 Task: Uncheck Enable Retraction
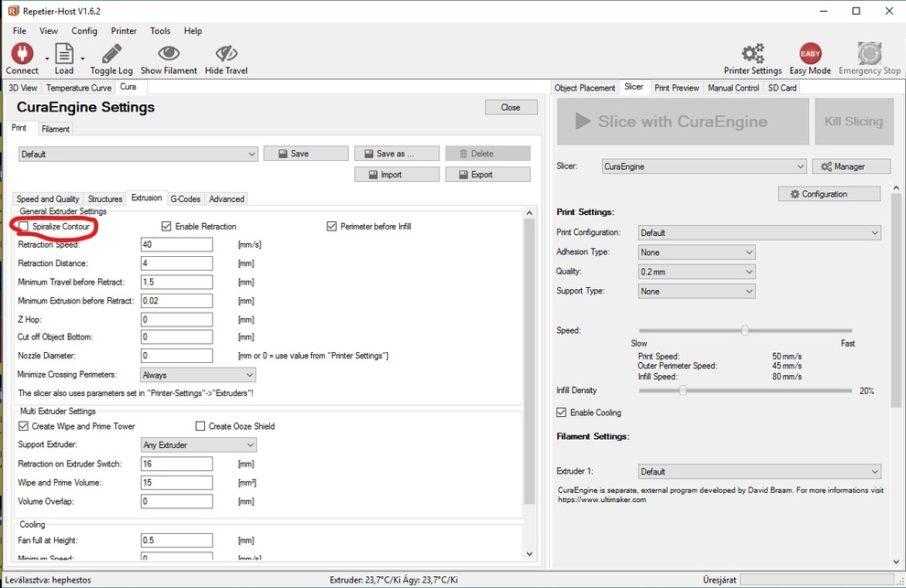point(167,226)
